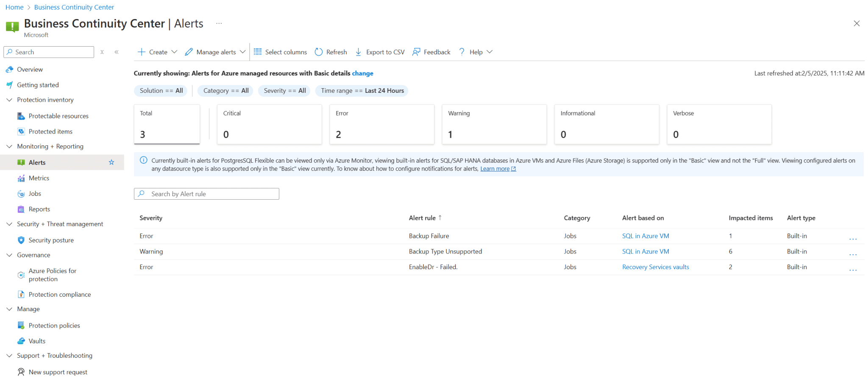Expand the Manage alerts dropdown

[x=242, y=51]
